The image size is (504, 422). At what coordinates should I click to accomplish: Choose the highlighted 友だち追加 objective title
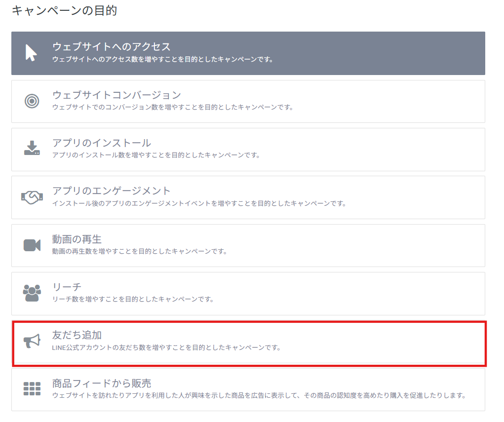click(77, 335)
